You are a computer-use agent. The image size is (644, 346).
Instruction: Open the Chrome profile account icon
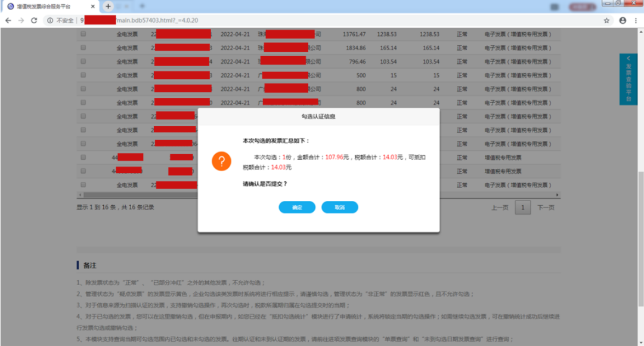tap(623, 20)
